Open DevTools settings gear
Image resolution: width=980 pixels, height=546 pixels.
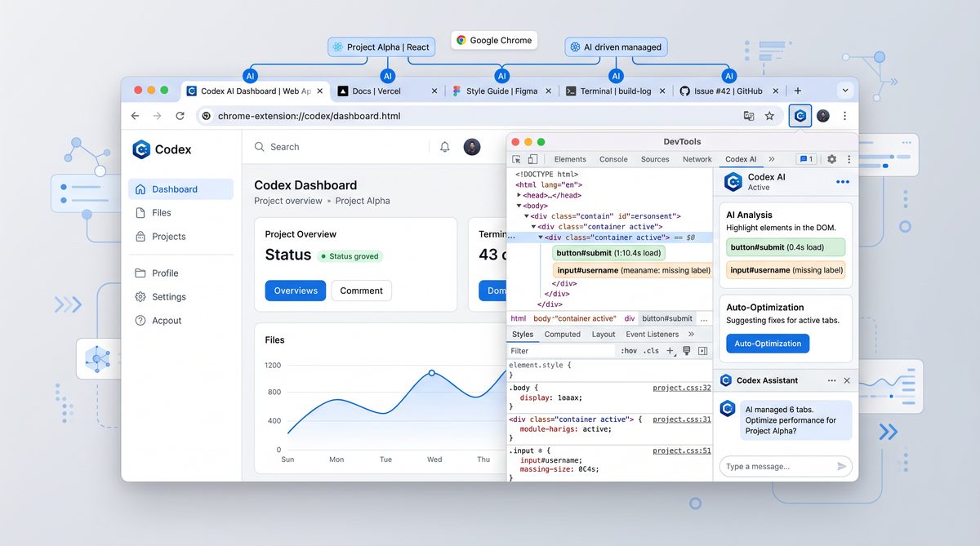tap(832, 160)
